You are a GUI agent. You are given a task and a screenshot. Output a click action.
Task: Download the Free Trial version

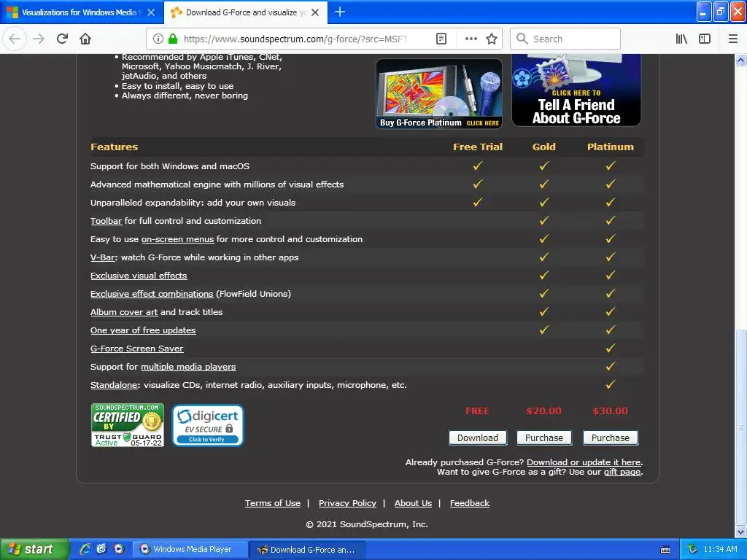tap(477, 437)
